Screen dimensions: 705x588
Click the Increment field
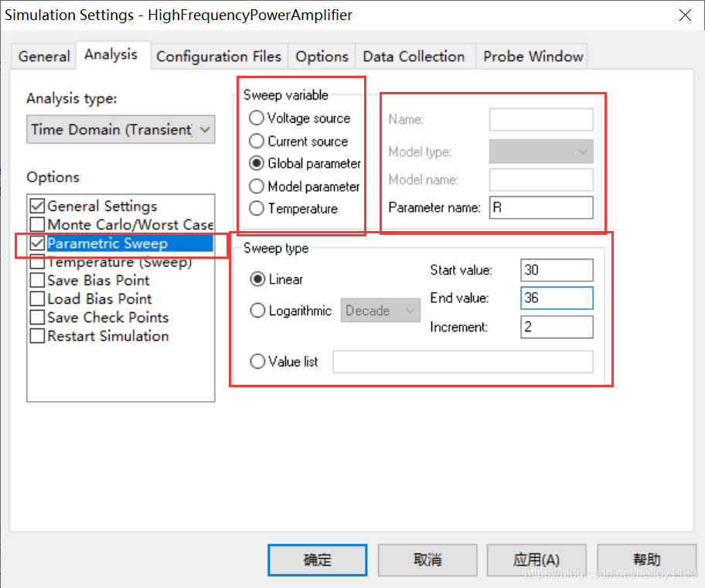coord(557,327)
